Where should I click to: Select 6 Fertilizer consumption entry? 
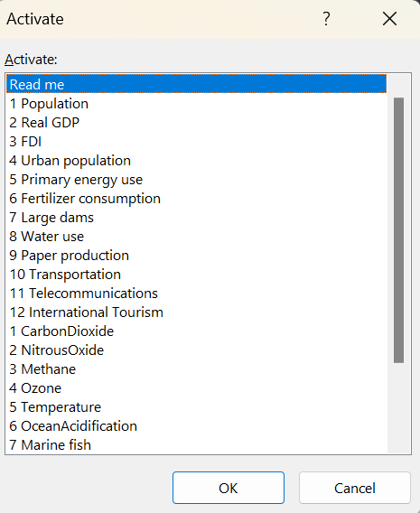tap(196, 199)
